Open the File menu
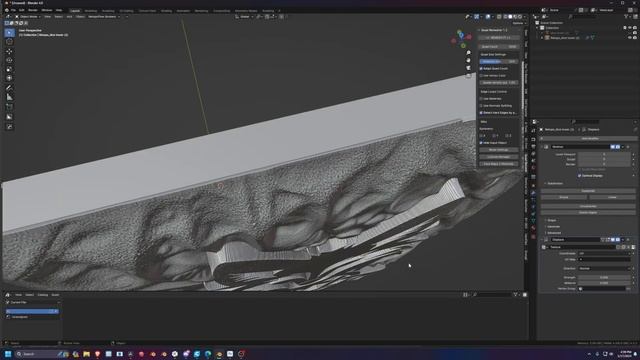Screen dimensions: 640x360 [13, 10]
